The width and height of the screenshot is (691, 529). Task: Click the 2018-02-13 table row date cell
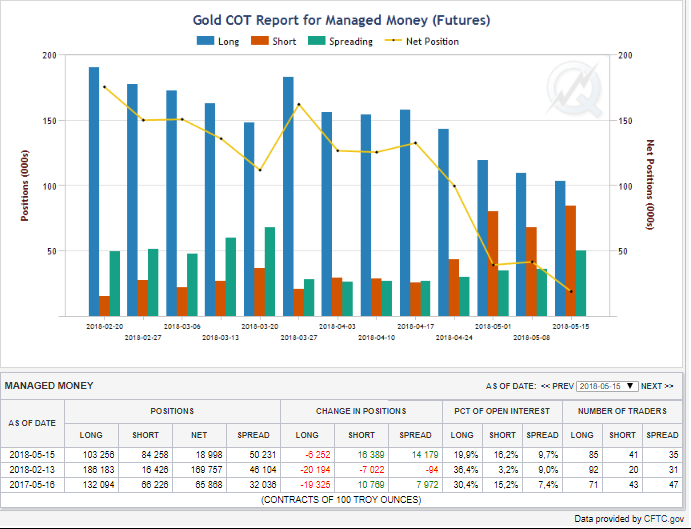pyautogui.click(x=32, y=469)
